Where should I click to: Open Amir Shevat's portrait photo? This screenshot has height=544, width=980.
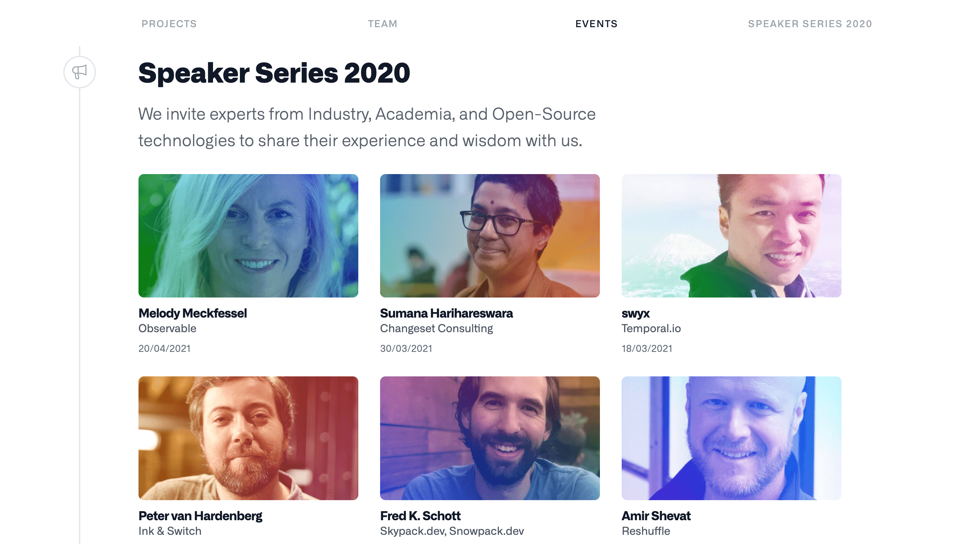(731, 439)
